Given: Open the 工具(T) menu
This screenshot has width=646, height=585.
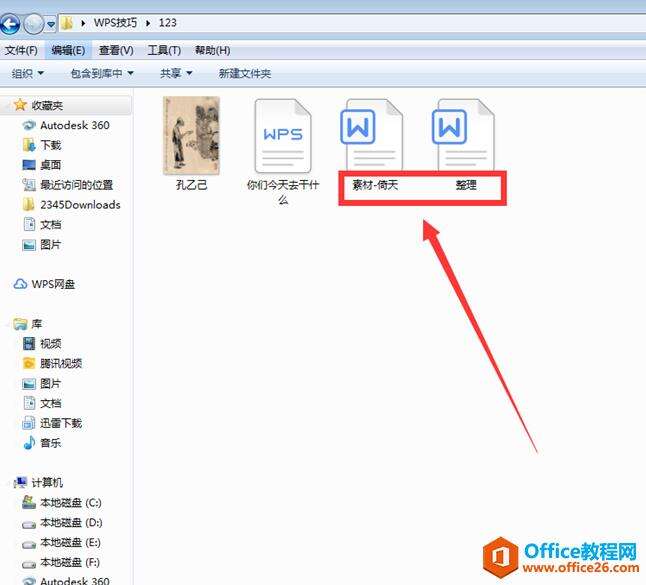Looking at the screenshot, I should tap(164, 50).
